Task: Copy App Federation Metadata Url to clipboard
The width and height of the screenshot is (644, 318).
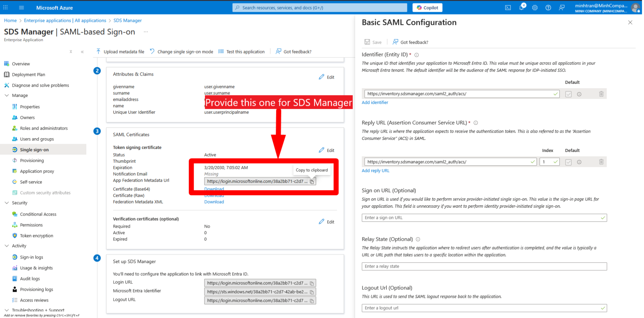Action: point(312,182)
